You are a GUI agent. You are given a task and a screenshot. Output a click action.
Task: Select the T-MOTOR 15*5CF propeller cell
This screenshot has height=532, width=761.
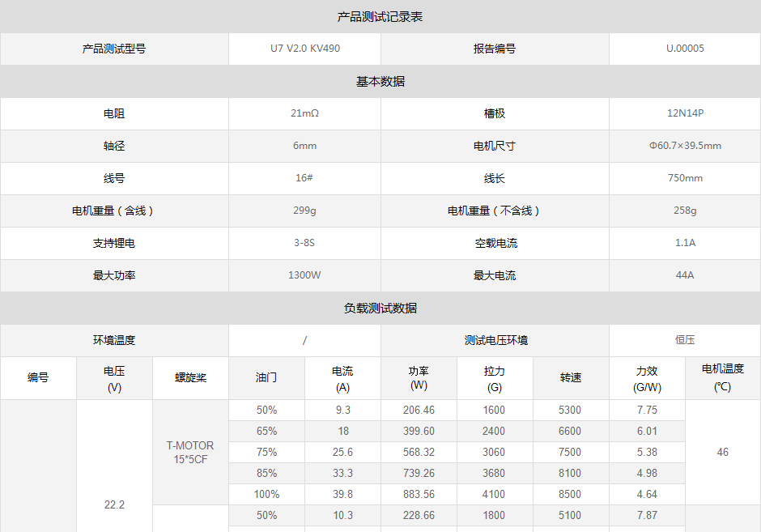(190, 452)
